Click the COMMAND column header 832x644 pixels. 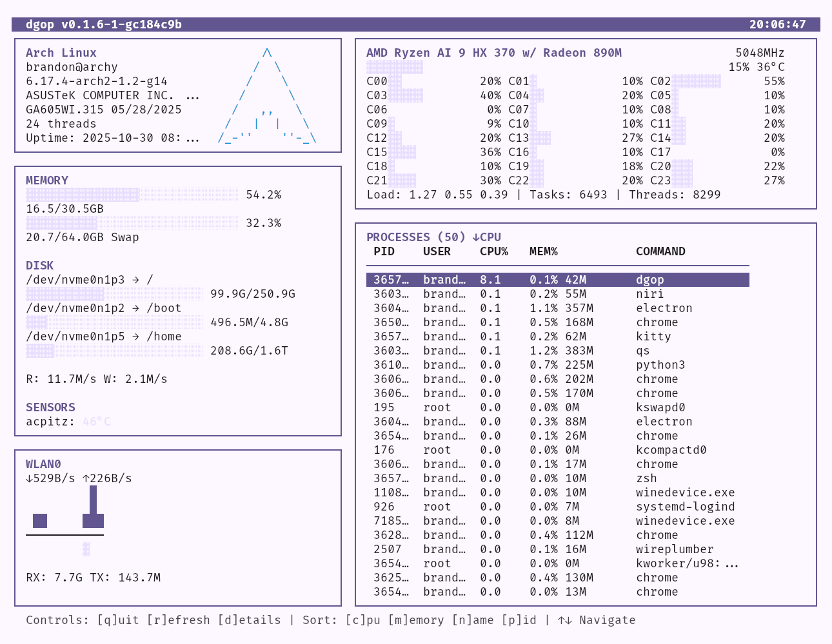pos(660,251)
